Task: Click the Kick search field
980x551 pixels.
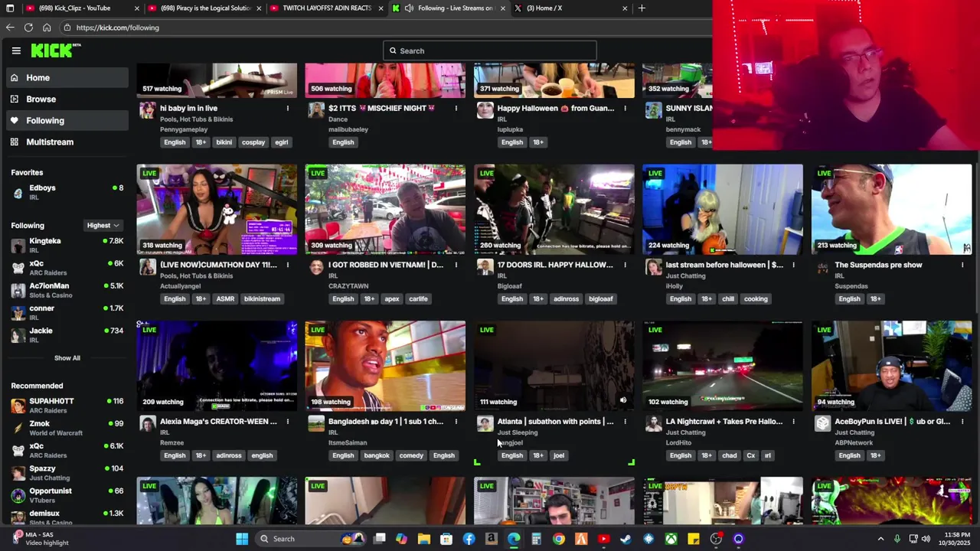Action: tap(490, 51)
